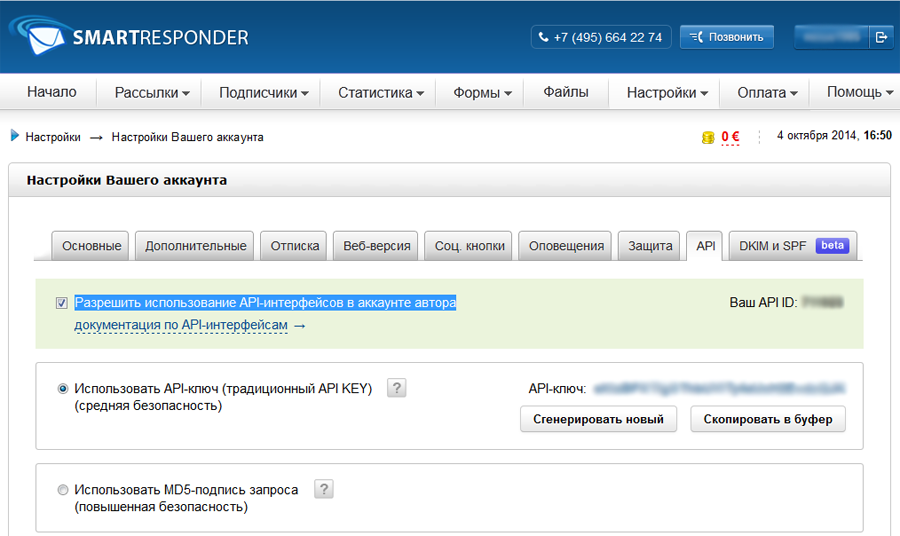This screenshot has width=900, height=536.
Task: Click the logout icon in header
Action: [x=880, y=37]
